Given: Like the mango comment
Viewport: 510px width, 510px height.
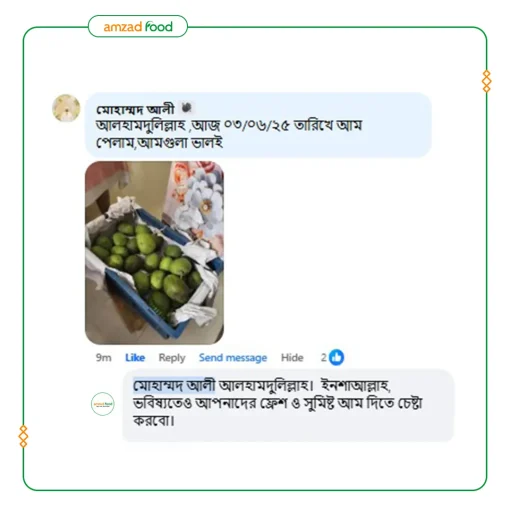Looking at the screenshot, I should point(135,358).
